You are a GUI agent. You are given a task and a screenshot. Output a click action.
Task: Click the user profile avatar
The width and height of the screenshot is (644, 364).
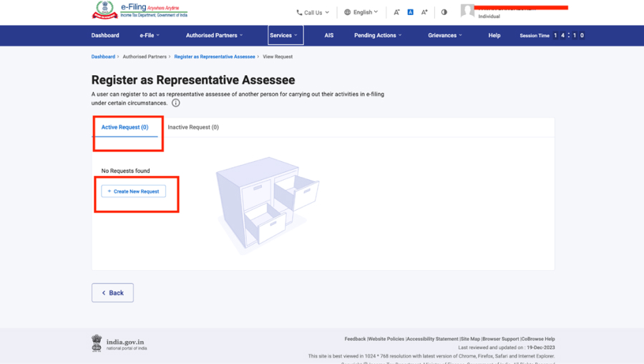pyautogui.click(x=467, y=11)
